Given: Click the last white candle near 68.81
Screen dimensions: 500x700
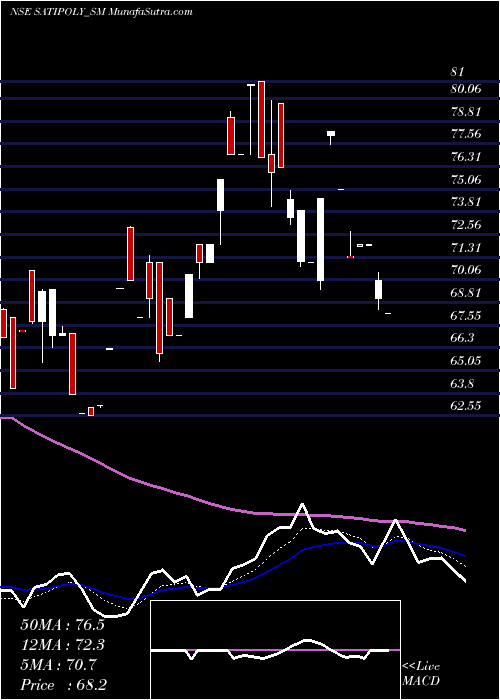Looking at the screenshot, I should click(379, 289).
